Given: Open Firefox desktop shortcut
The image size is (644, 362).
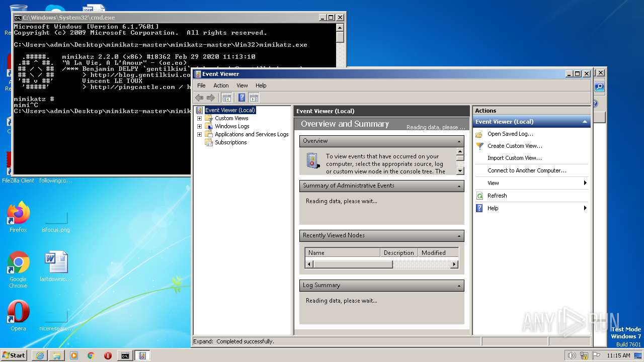Looking at the screenshot, I should 18,217.
